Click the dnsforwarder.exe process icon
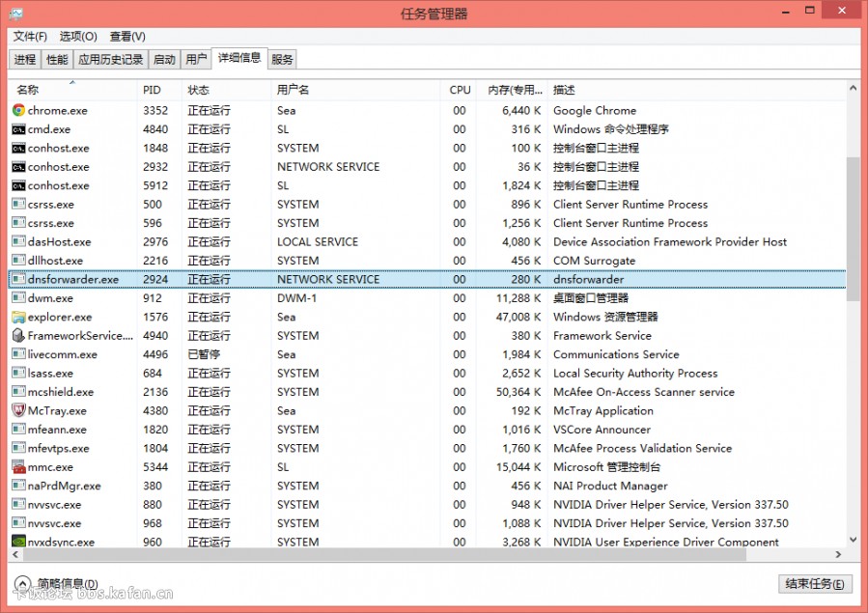 (x=18, y=279)
